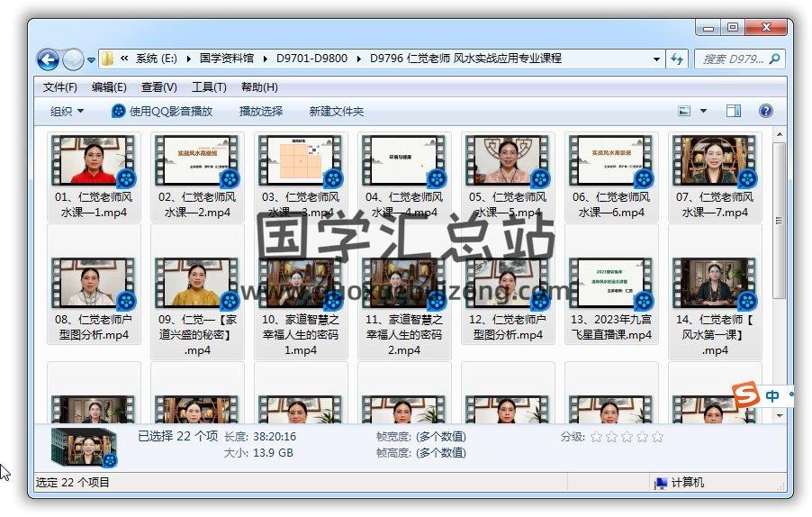Open the 工具(T) menu
This screenshot has width=812, height=517.
click(x=208, y=86)
